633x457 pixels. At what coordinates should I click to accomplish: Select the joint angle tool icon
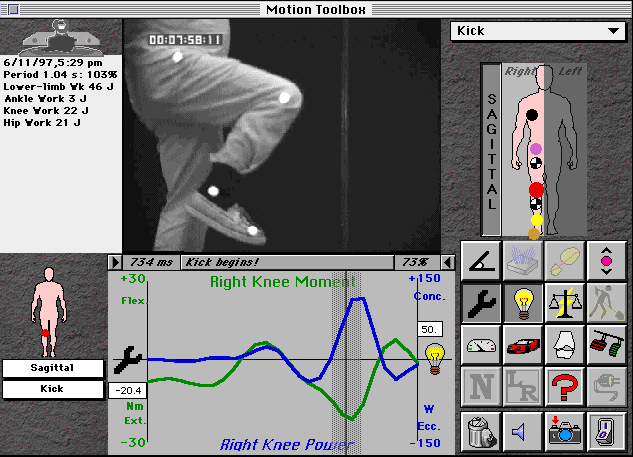479,259
